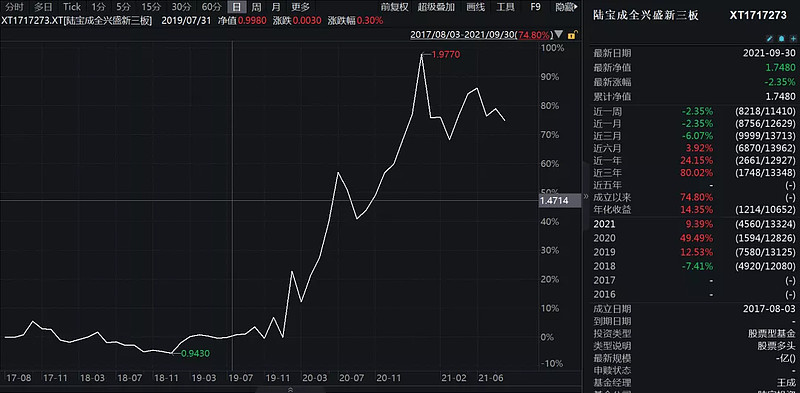Open date range dropdown triangle
The height and width of the screenshot is (393, 800).
pos(559,35)
